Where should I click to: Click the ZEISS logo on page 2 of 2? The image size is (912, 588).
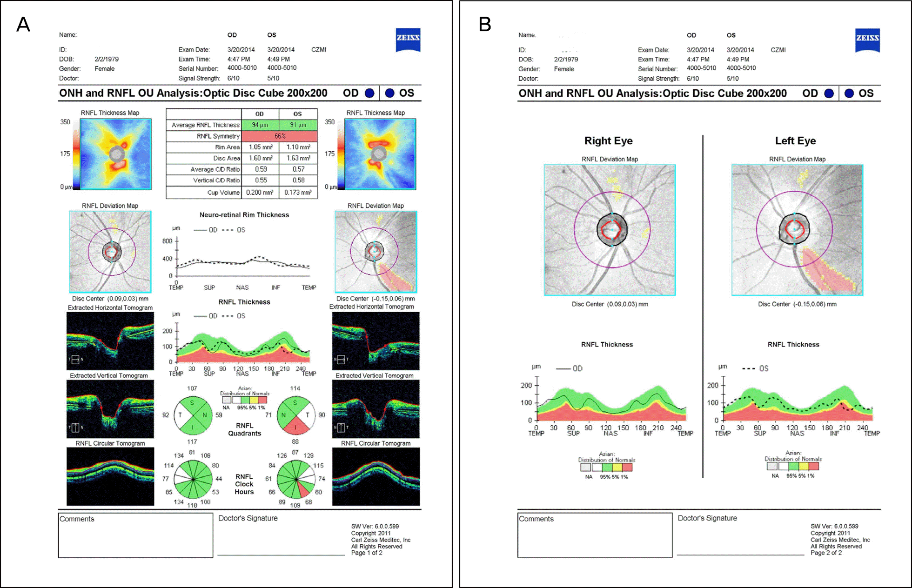[x=867, y=40]
